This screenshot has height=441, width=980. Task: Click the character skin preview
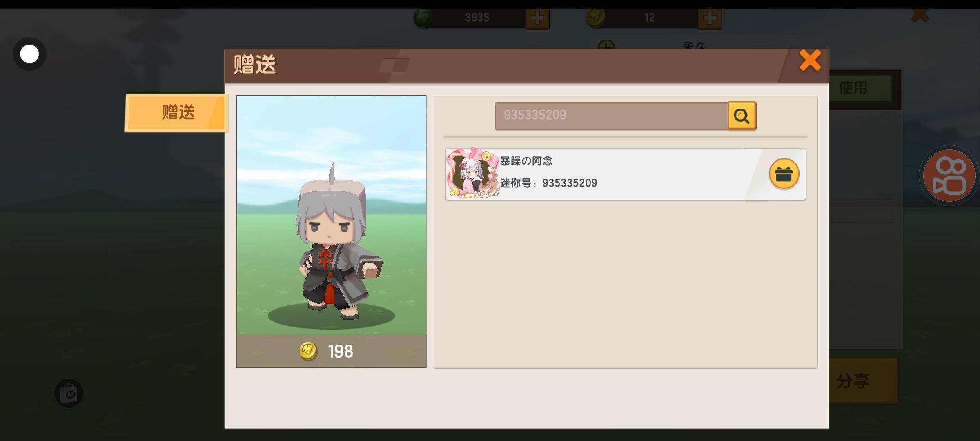pyautogui.click(x=332, y=215)
